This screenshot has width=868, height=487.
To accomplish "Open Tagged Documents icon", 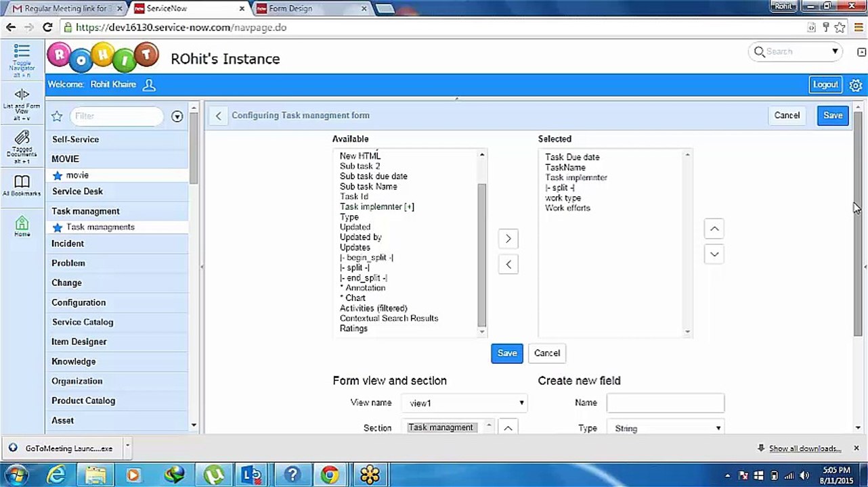I will (22, 137).
